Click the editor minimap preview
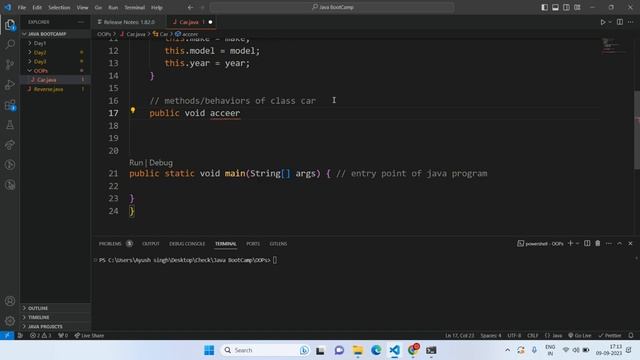The height and width of the screenshot is (360, 640). click(x=615, y=46)
